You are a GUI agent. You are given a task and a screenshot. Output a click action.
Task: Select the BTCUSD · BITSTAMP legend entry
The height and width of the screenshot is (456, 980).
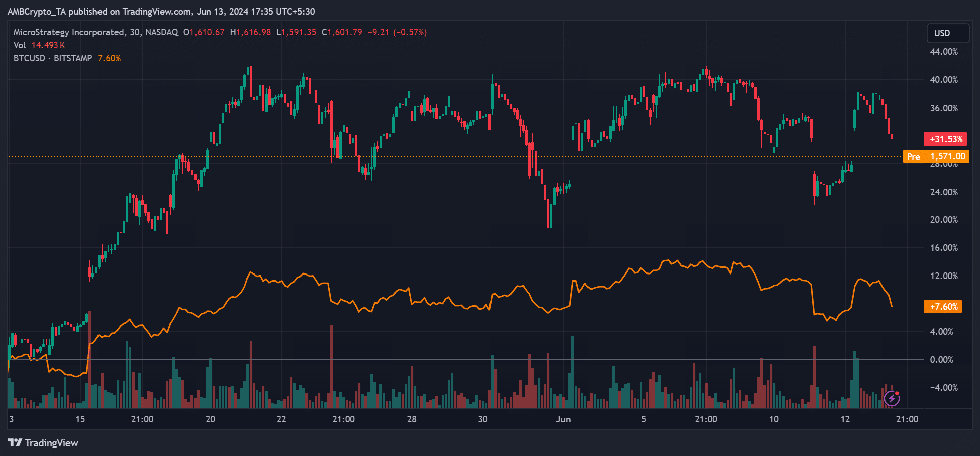53,58
